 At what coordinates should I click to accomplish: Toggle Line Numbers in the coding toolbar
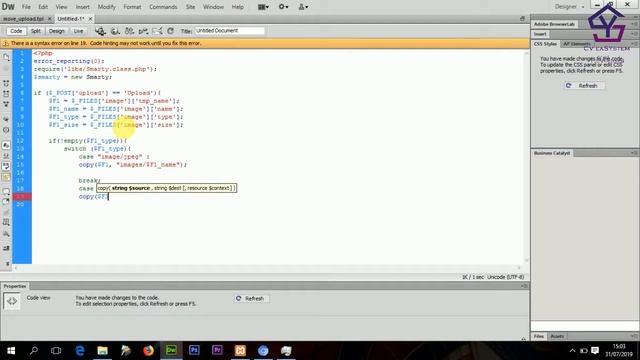[x=6, y=145]
